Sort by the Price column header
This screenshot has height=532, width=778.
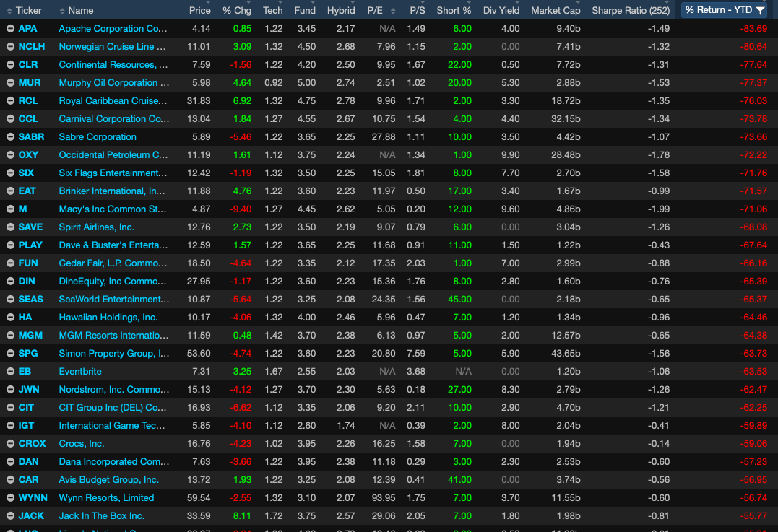(x=200, y=10)
